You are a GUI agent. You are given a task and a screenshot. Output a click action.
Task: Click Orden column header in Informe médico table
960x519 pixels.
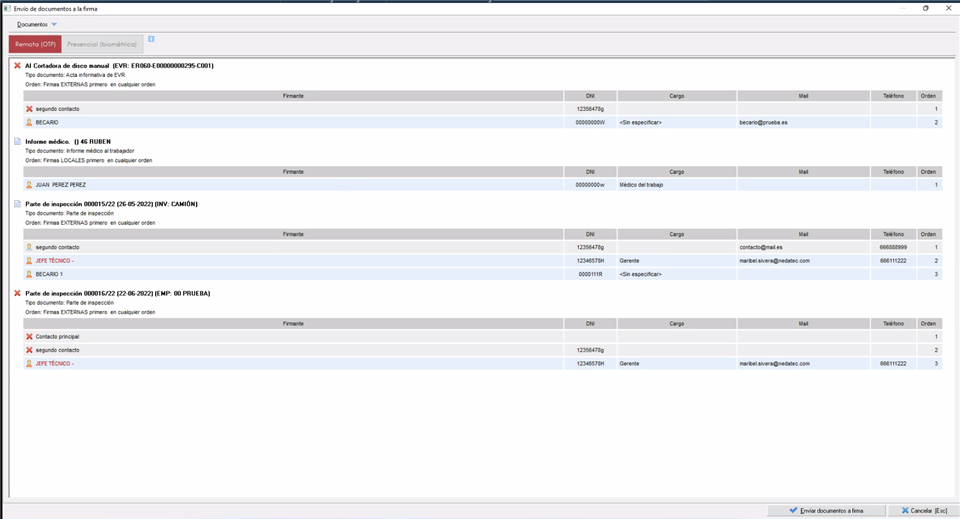click(x=928, y=172)
